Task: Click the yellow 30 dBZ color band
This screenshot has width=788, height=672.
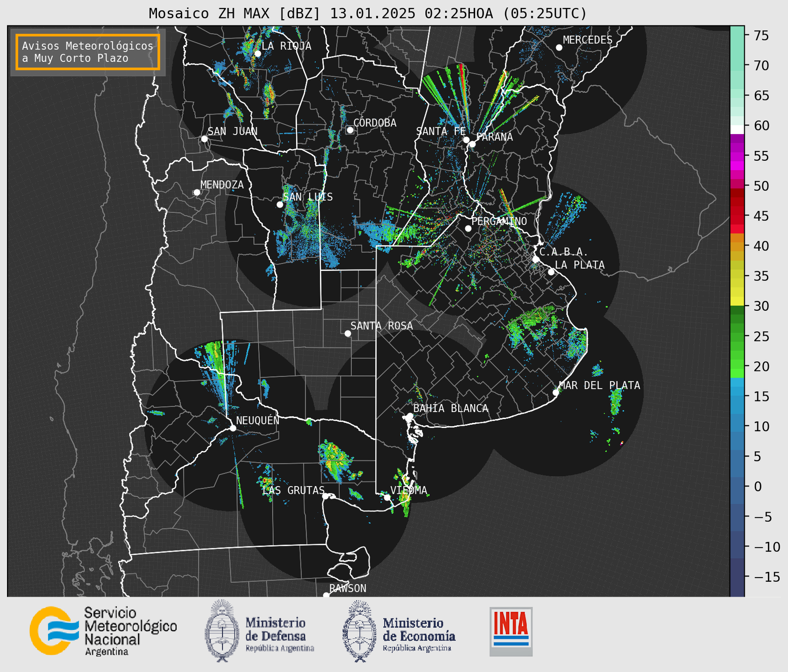Action: [737, 301]
